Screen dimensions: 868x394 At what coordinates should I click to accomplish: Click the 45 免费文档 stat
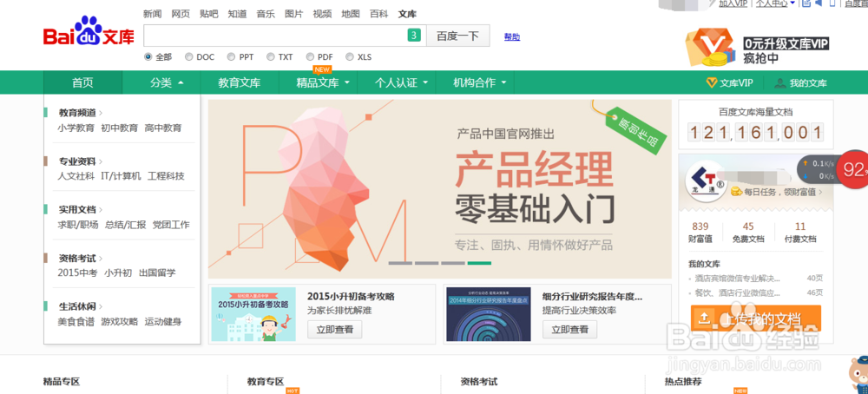coord(748,233)
